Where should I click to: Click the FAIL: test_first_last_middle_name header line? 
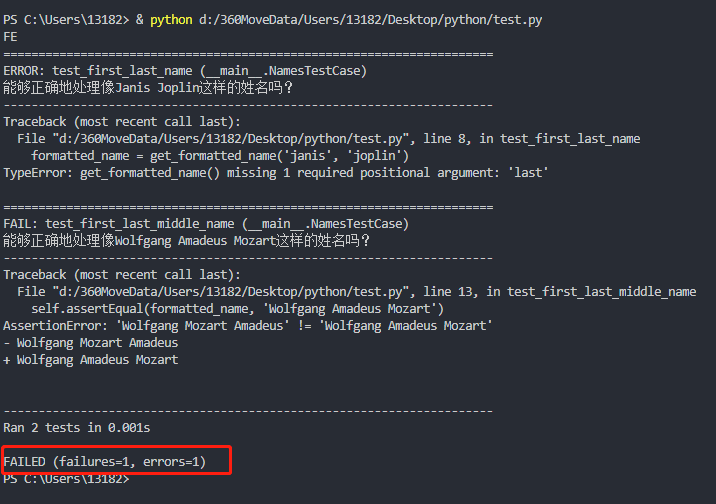[206, 224]
